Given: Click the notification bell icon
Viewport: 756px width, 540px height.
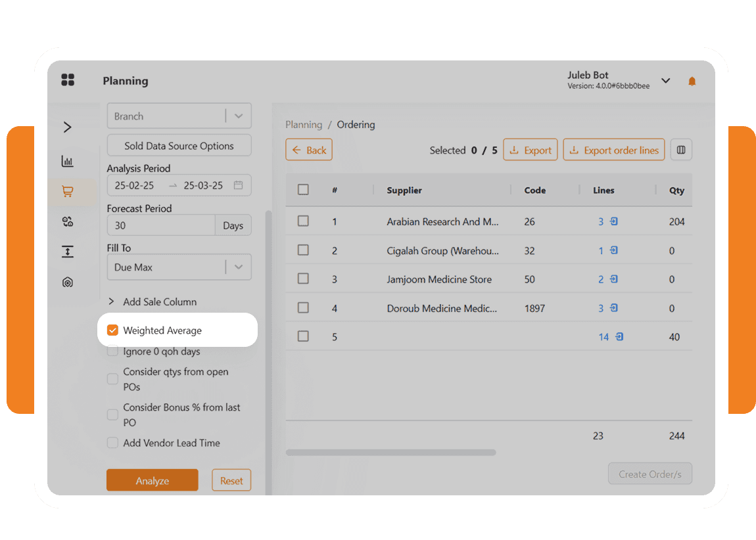Looking at the screenshot, I should coord(692,81).
